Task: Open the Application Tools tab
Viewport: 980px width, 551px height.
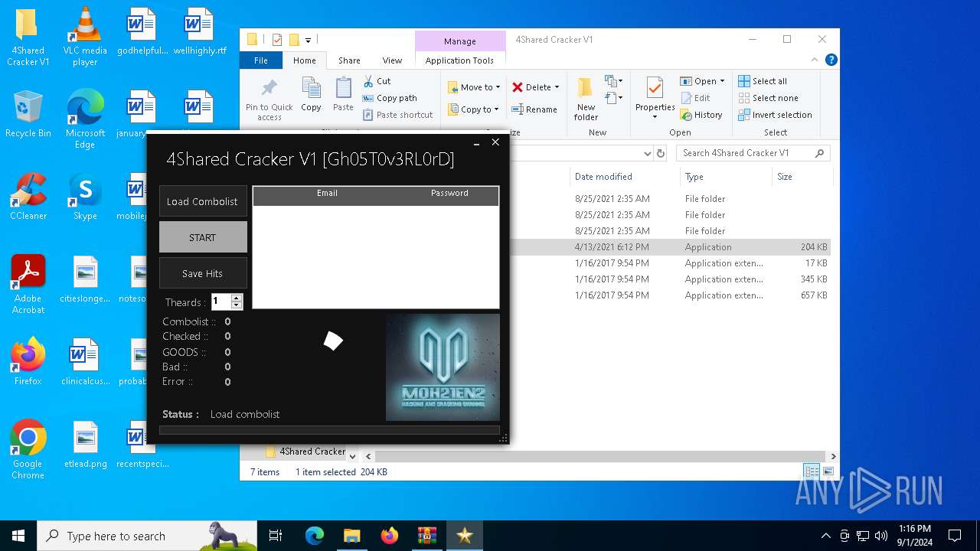Action: (459, 60)
